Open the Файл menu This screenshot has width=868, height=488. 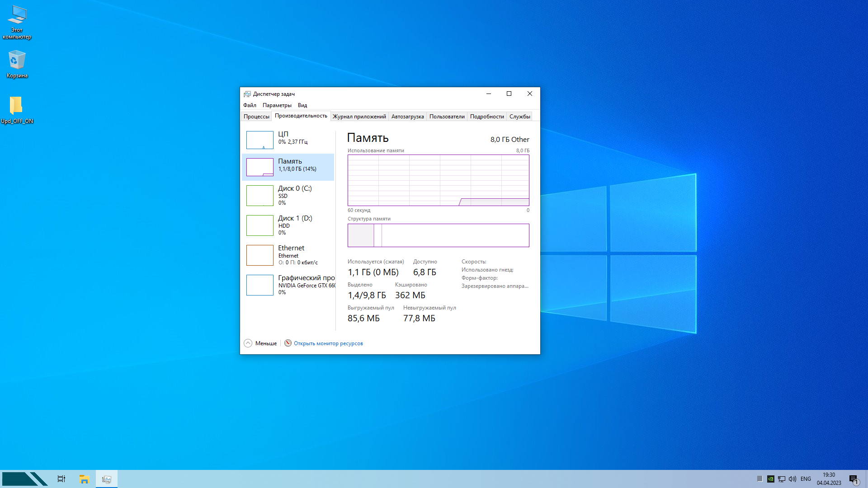250,105
